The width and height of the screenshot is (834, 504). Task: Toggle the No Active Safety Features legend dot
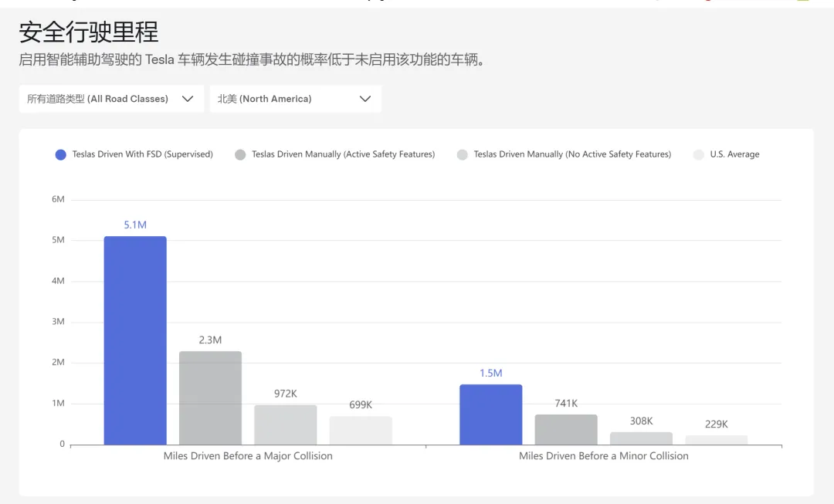point(463,154)
